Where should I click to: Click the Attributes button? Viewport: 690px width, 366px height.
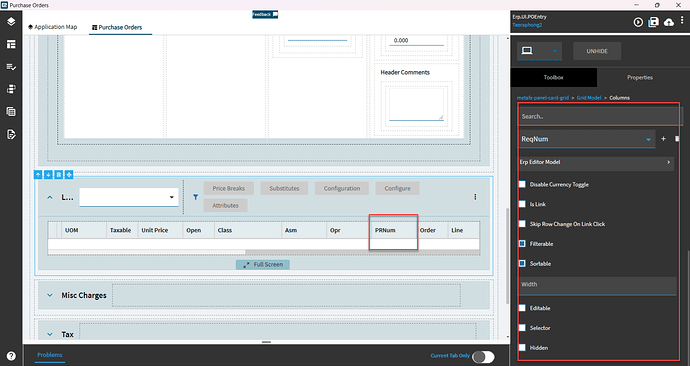pyautogui.click(x=225, y=205)
